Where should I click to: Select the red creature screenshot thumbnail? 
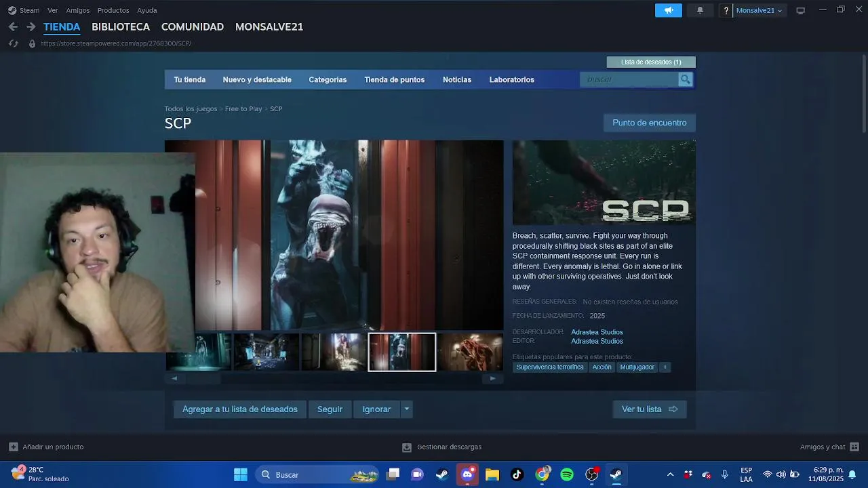(x=469, y=352)
